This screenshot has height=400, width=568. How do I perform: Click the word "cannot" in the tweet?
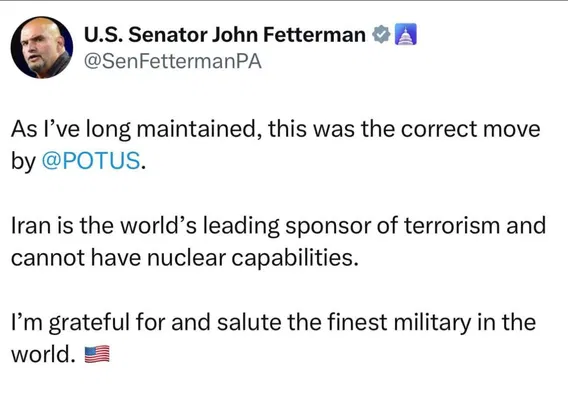click(48, 258)
